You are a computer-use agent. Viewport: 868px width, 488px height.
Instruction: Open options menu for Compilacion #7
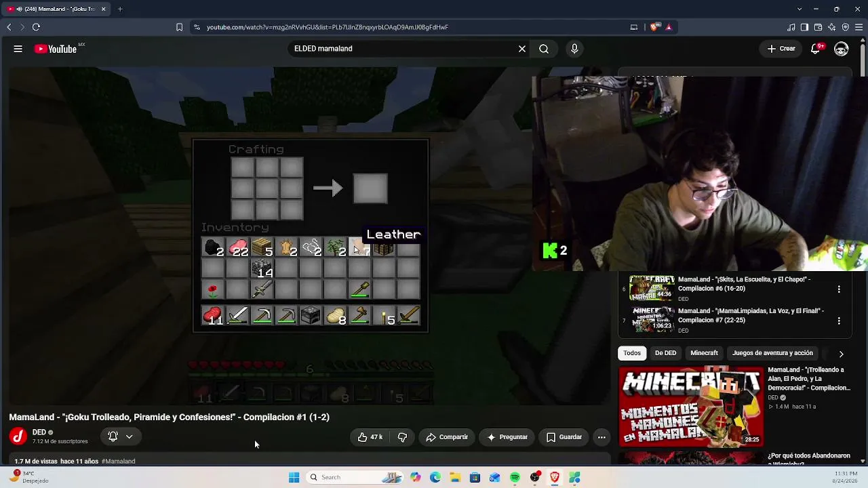(839, 321)
